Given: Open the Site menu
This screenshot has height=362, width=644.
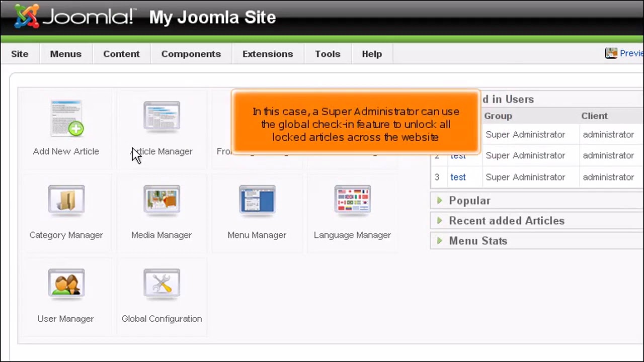Looking at the screenshot, I should [x=20, y=54].
